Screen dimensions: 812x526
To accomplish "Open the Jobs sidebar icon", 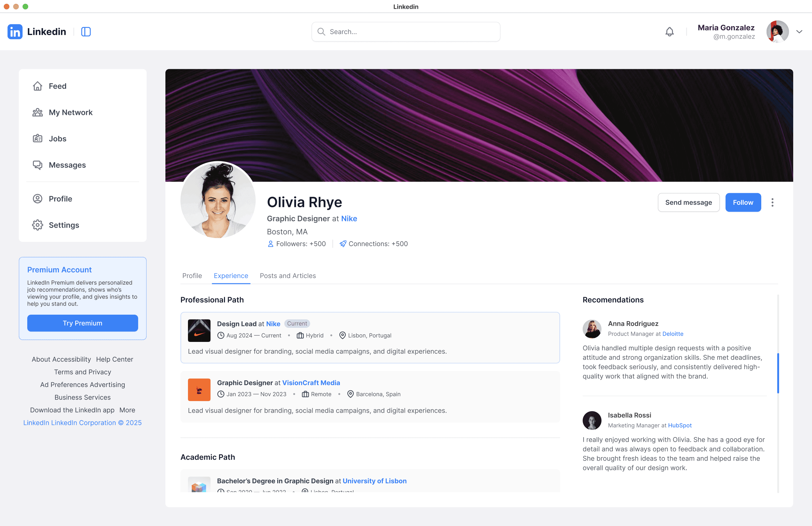I will [x=38, y=139].
